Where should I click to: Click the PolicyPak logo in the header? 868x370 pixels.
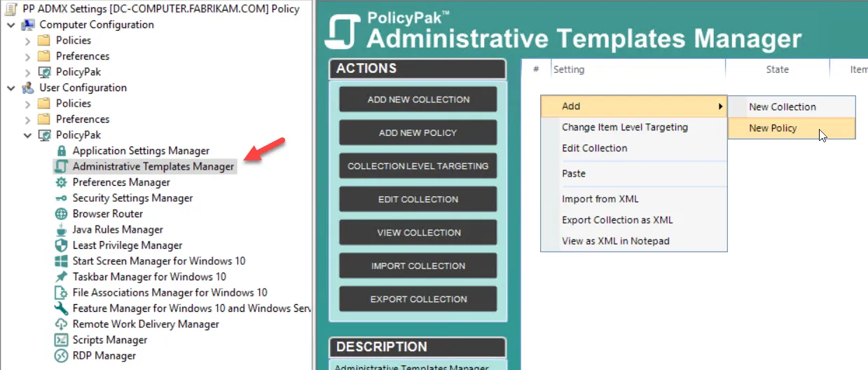(344, 32)
